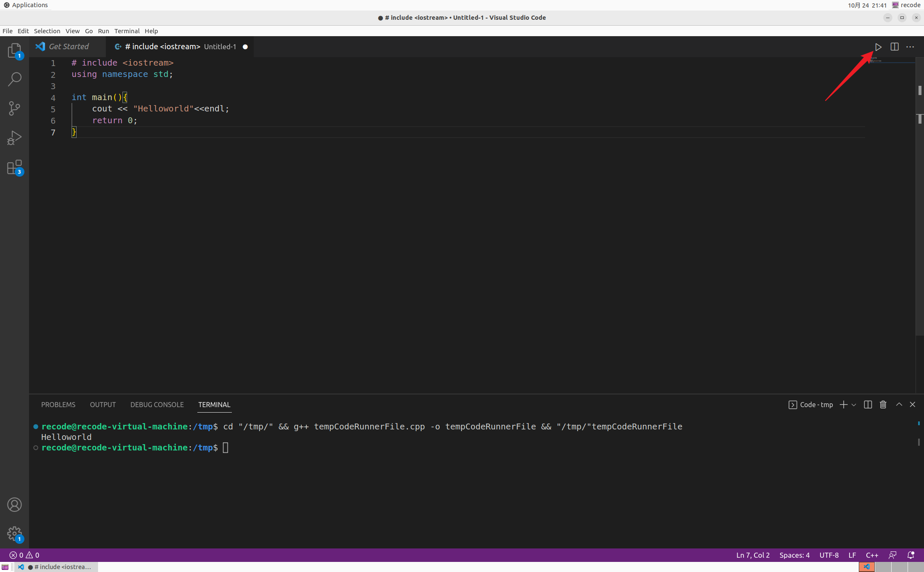
Task: Split the terminal pane
Action: [868, 405]
